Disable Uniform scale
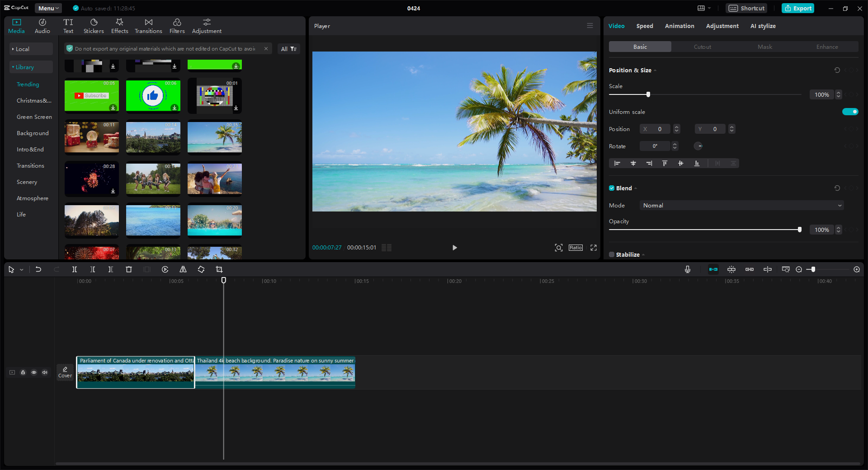Viewport: 868px width, 470px height. click(x=850, y=112)
